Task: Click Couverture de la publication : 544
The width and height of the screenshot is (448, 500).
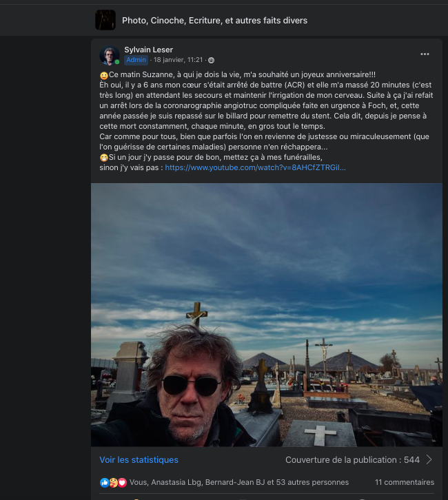Action: coord(352,459)
